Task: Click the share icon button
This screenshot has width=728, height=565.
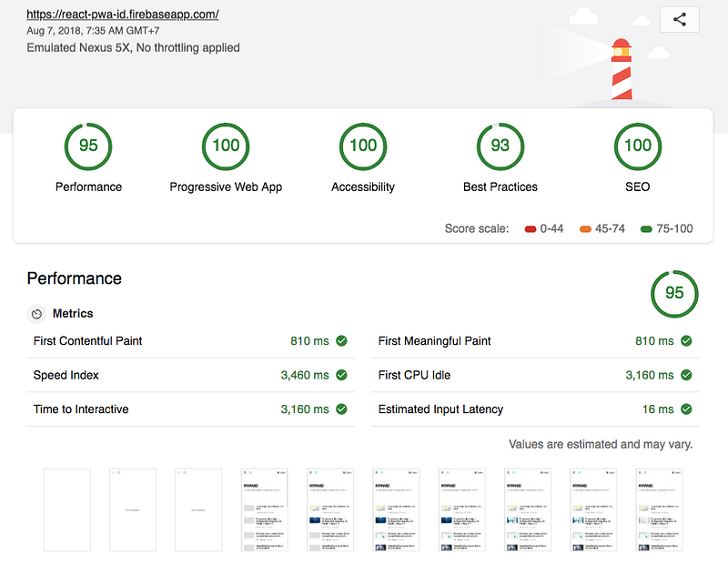Action: (679, 19)
